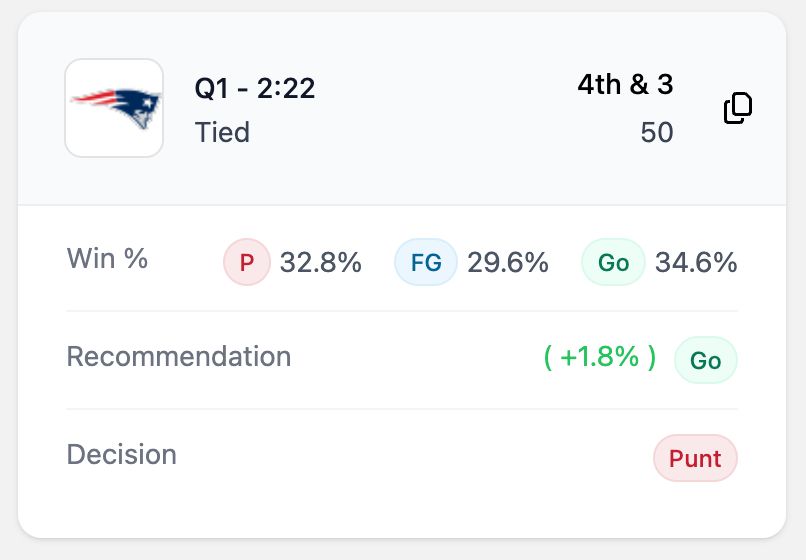Viewport: 806px width, 560px height.
Task: Click the green ( +1.8% ) advantage value
Action: [x=600, y=357]
